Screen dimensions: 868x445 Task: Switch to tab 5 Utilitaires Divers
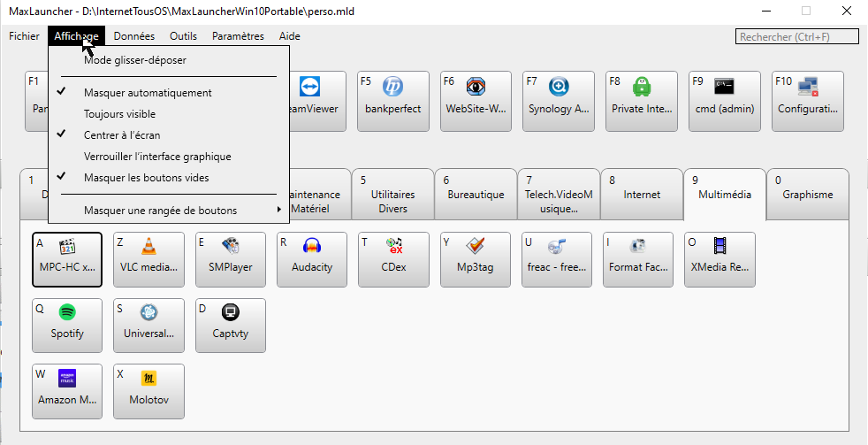392,195
